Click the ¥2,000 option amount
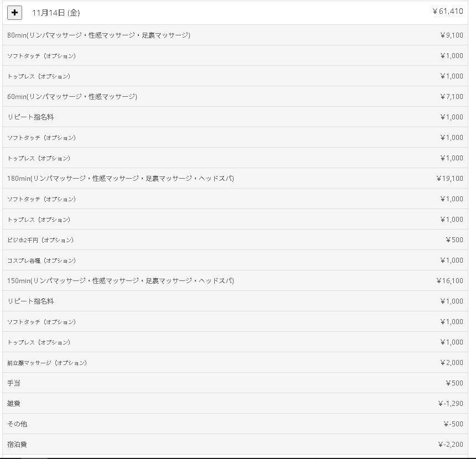 pyautogui.click(x=451, y=363)
